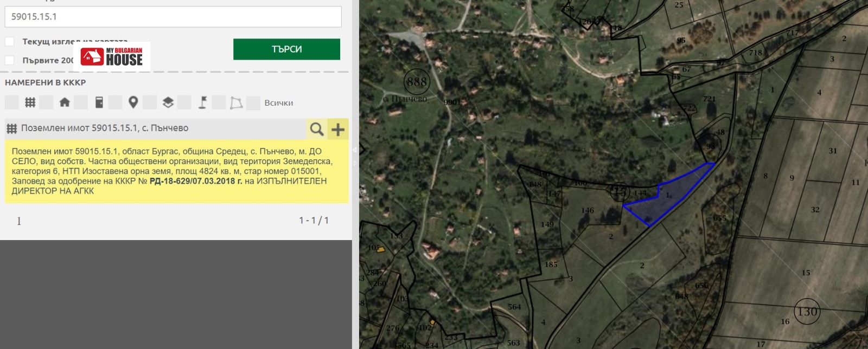This screenshot has height=349, width=868.
Task: Click lower arrow on the panel divider
Action: (355, 163)
